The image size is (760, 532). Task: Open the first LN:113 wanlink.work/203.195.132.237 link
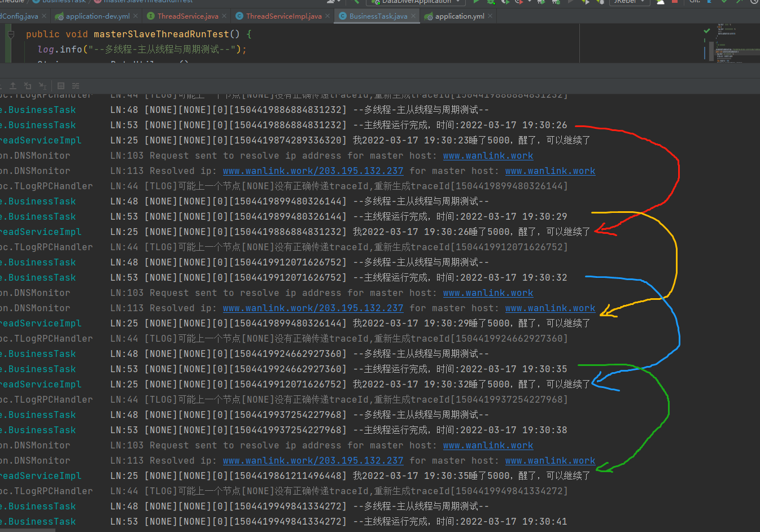point(313,171)
